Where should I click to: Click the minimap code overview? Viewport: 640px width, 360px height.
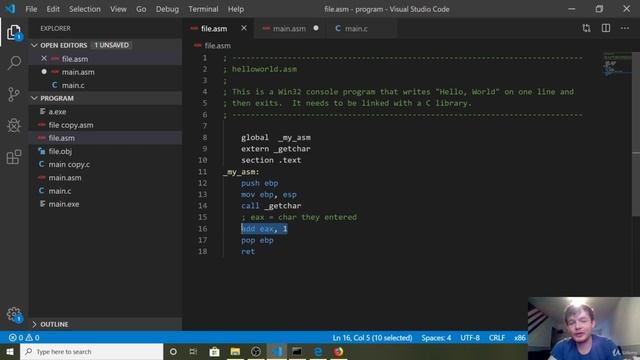tap(617, 64)
